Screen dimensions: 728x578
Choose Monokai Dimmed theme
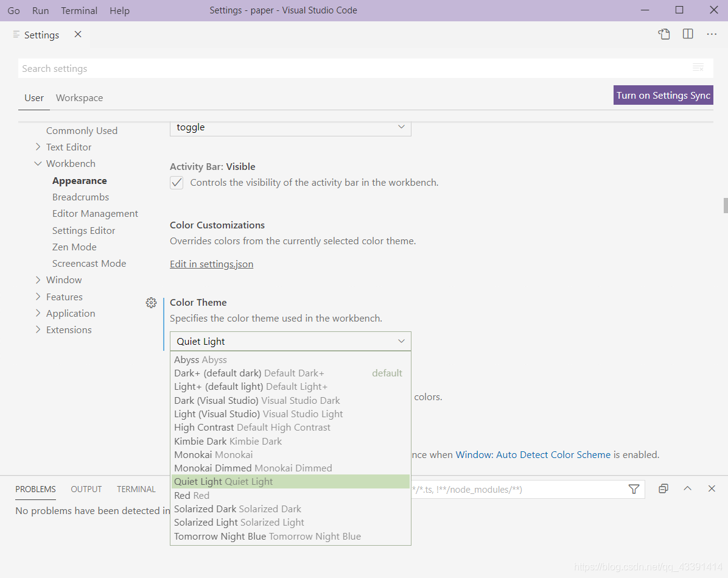[290, 468]
